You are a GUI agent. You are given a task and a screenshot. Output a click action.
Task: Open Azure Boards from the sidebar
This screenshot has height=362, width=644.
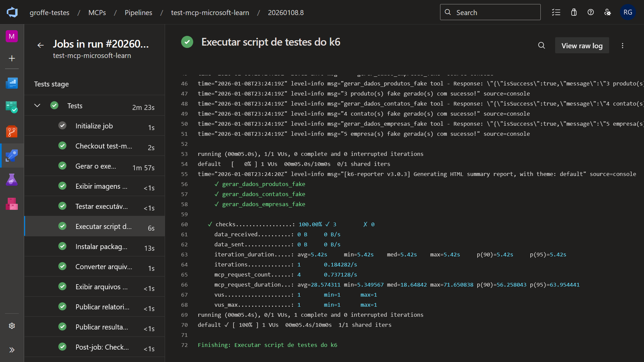[12, 107]
